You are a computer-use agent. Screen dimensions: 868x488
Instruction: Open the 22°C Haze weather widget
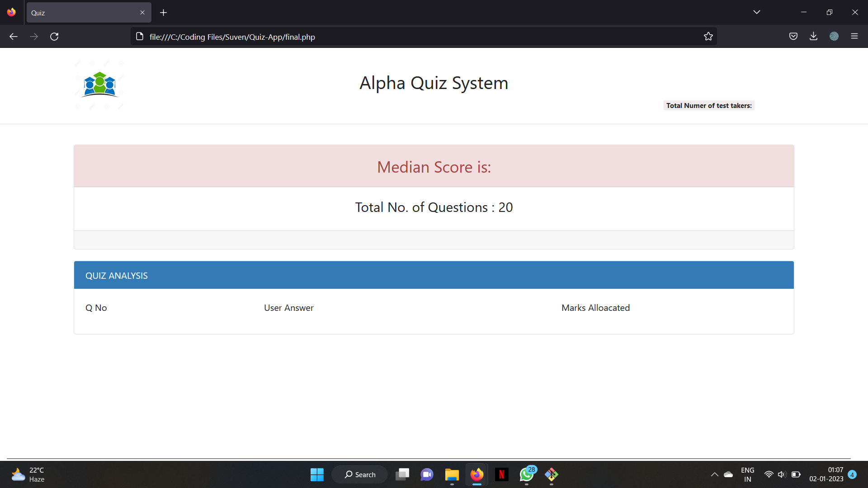pos(27,474)
